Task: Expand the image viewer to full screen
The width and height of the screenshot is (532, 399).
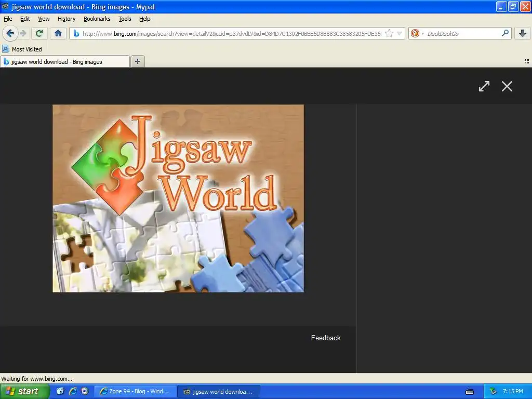Action: (484, 86)
